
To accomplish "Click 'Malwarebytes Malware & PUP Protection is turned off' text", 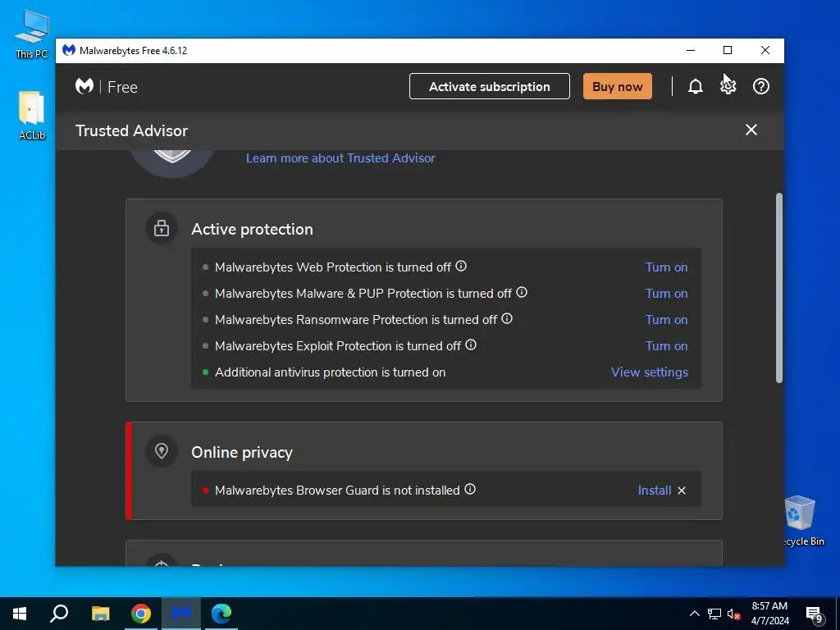I will [x=363, y=294].
